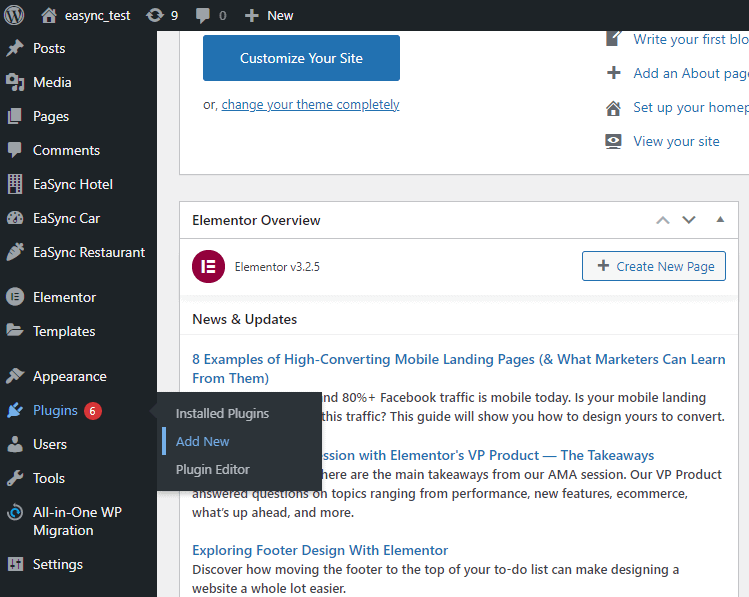Move Elementor Overview widget down
The image size is (749, 597).
pyautogui.click(x=689, y=220)
